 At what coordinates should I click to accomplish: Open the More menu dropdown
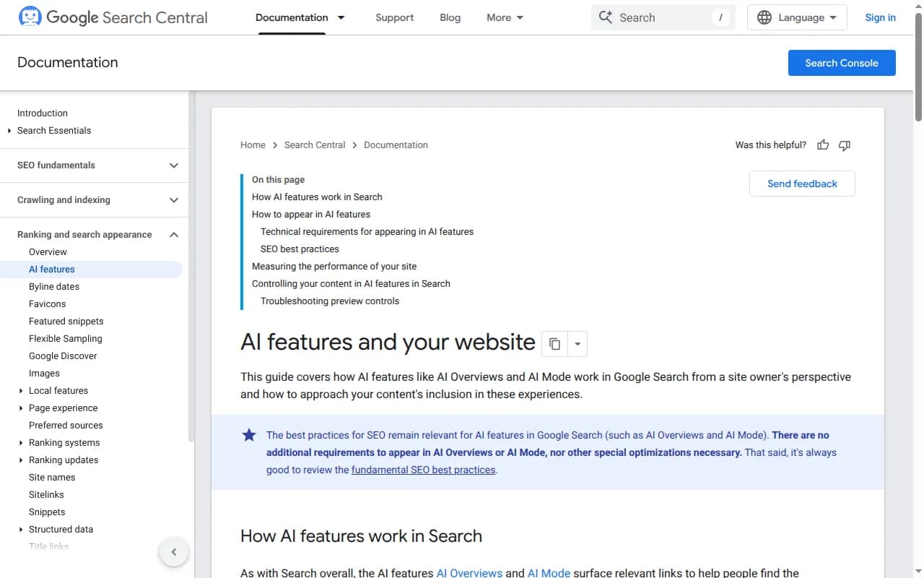click(505, 17)
